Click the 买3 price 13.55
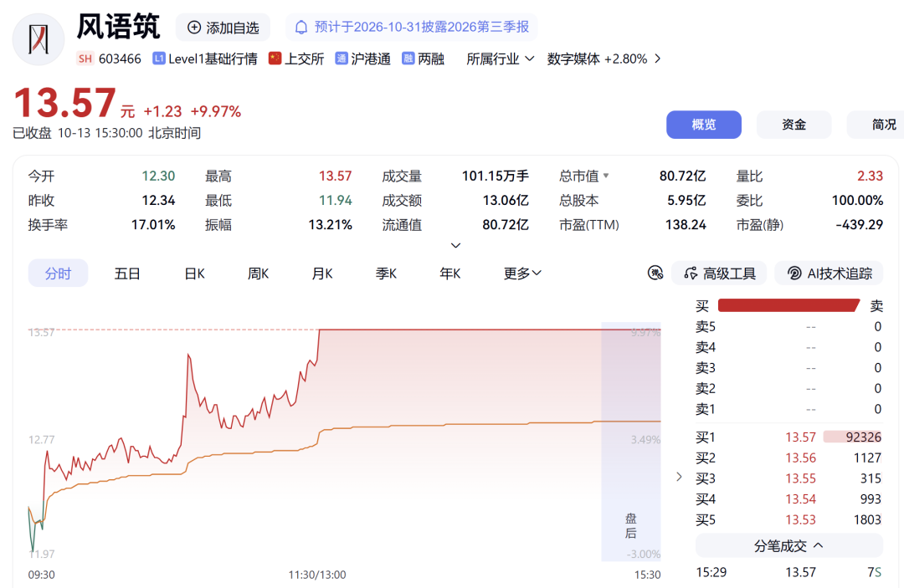 coord(801,478)
